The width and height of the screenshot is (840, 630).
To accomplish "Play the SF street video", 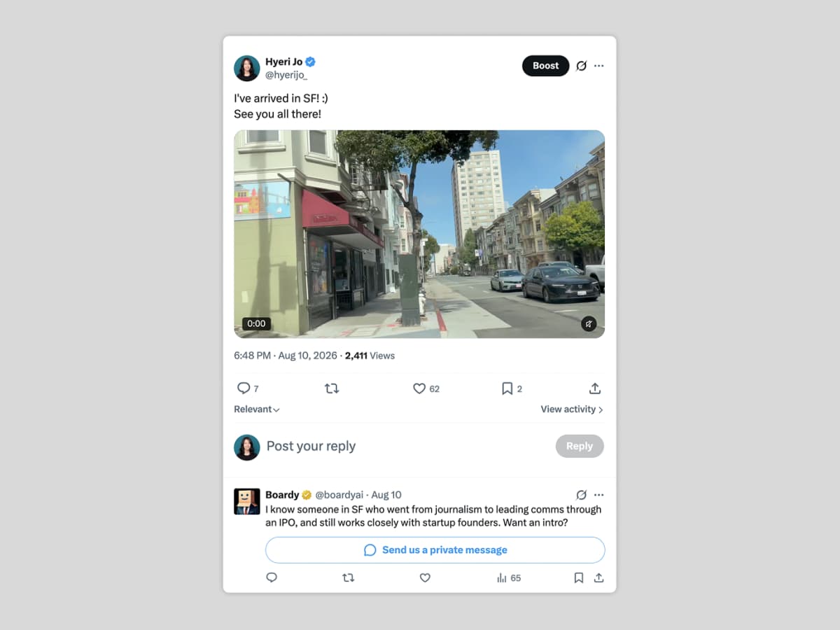I will (419, 234).
